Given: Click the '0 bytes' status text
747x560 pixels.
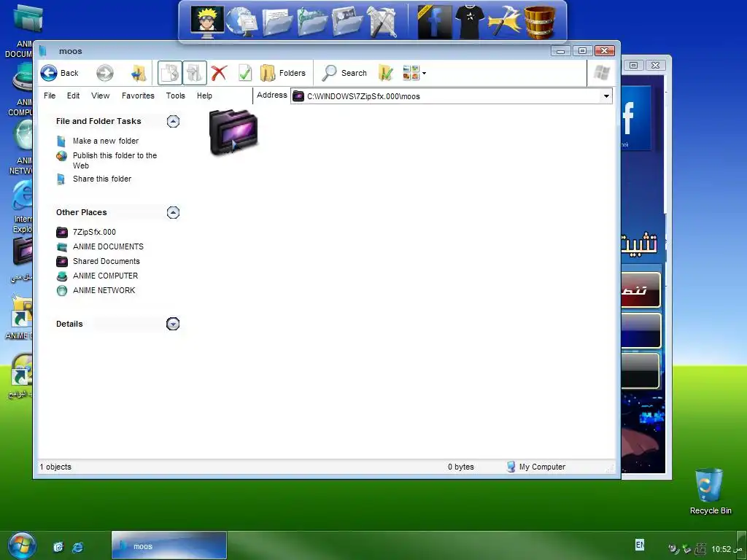Looking at the screenshot, I should (461, 467).
